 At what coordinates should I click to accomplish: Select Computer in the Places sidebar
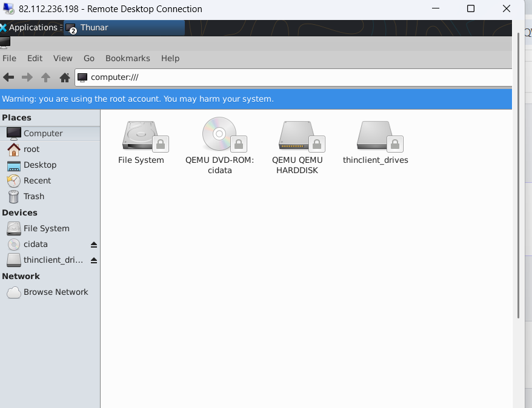[x=50, y=133]
